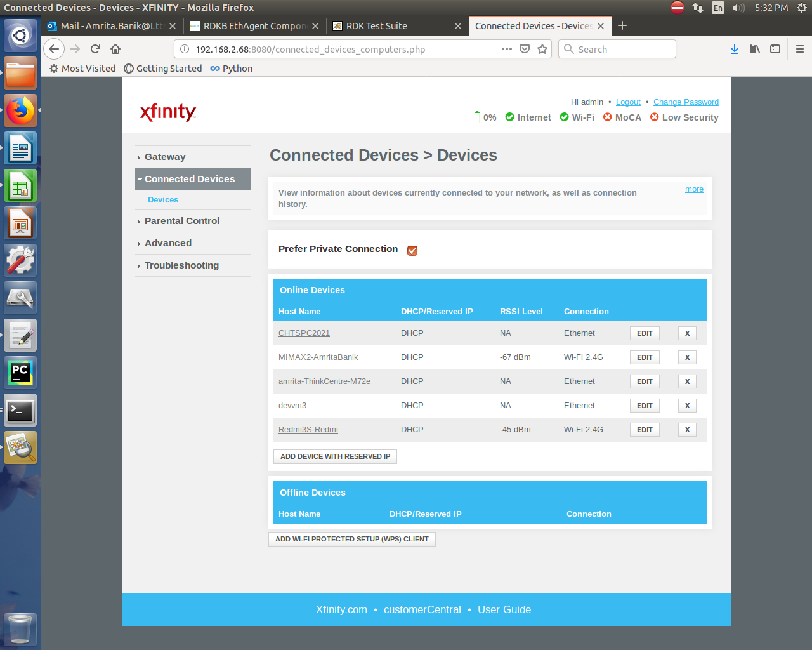Bookmark this page with the star icon

click(542, 49)
